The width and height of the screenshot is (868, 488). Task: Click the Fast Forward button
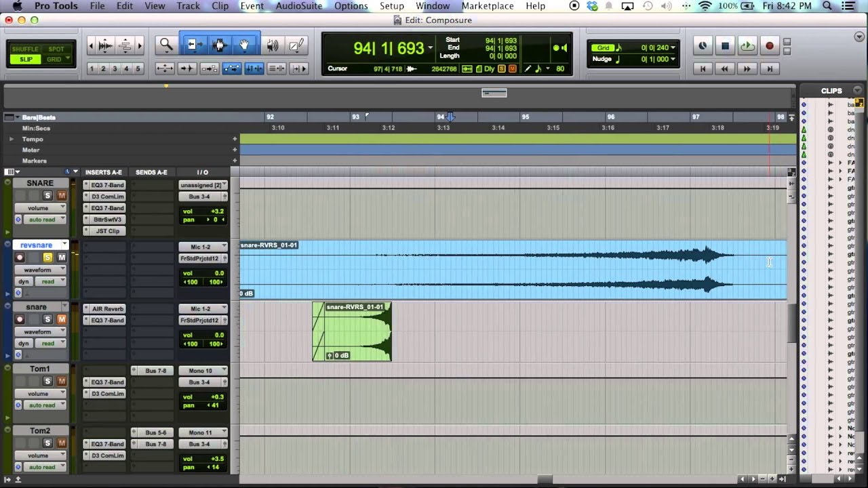(x=747, y=68)
